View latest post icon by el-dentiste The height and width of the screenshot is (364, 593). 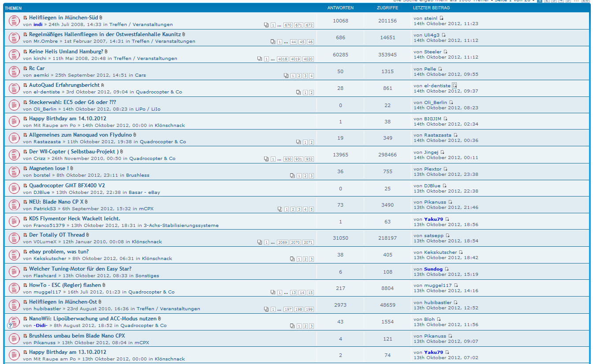click(x=455, y=85)
